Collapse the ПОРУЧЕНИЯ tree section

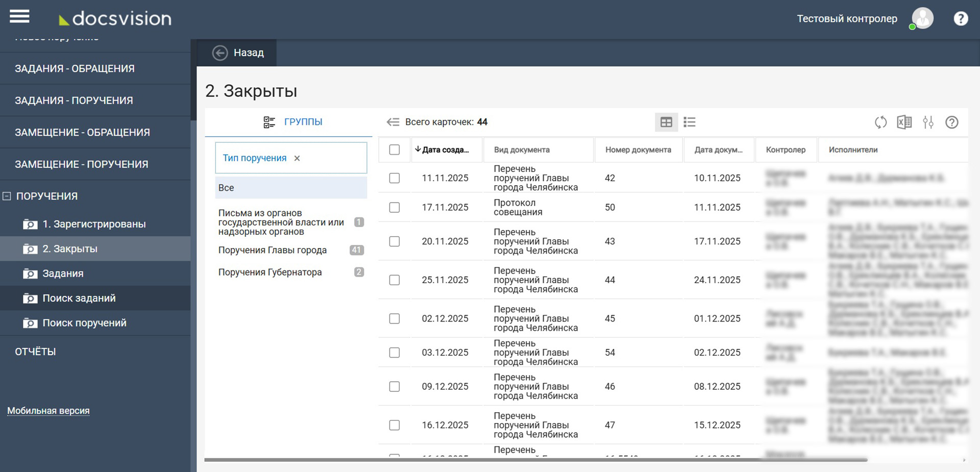pos(7,196)
